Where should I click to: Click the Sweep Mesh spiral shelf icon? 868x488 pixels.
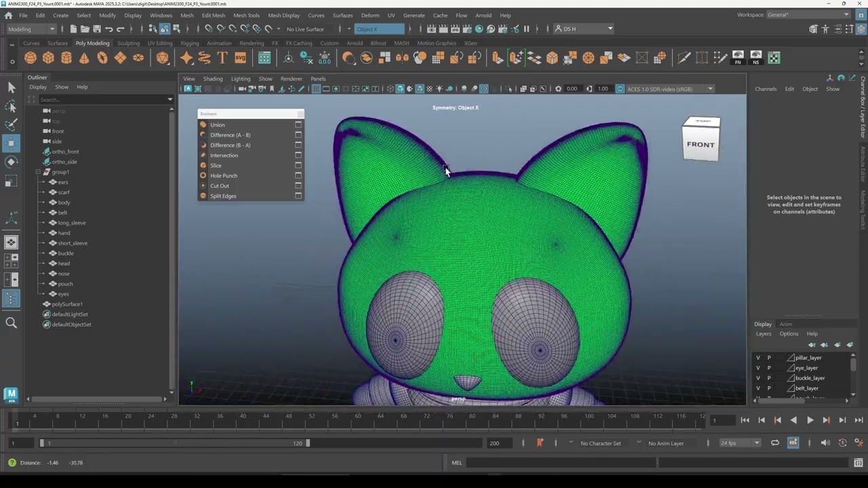tap(204, 58)
